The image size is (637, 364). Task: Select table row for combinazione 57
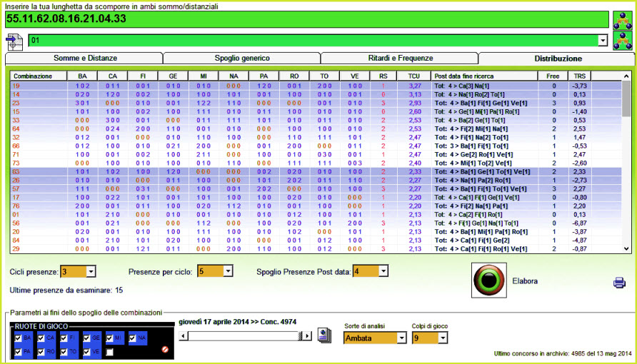point(316,188)
